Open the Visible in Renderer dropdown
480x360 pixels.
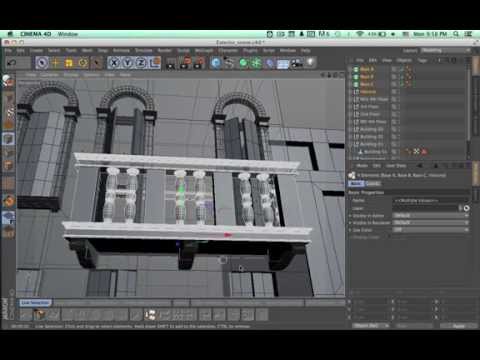tap(431, 223)
